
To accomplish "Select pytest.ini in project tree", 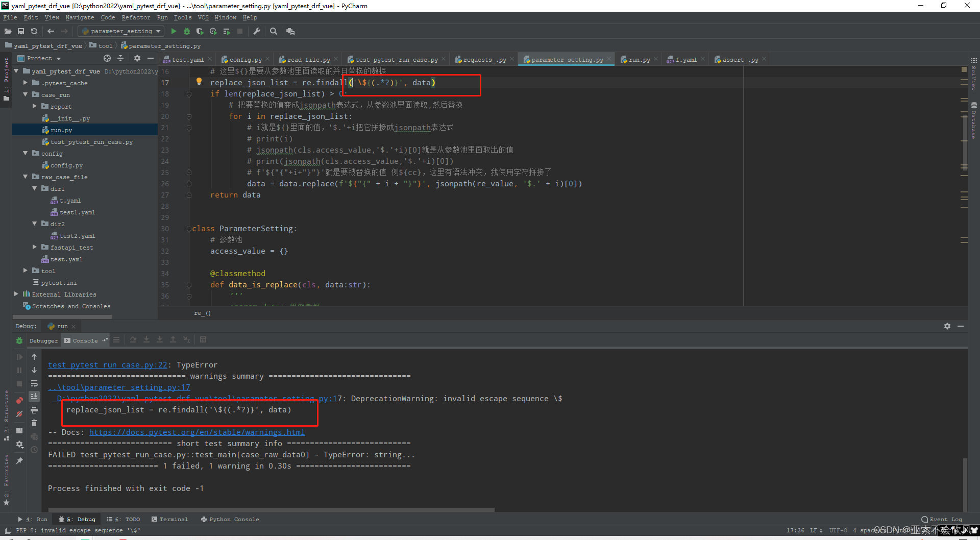I will point(59,282).
